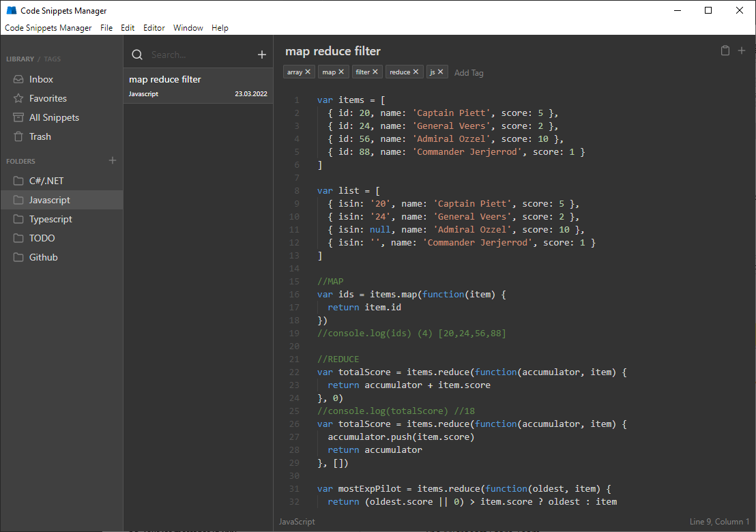This screenshot has width=756, height=532.
Task: Open Trash via its label
Action: point(40,137)
